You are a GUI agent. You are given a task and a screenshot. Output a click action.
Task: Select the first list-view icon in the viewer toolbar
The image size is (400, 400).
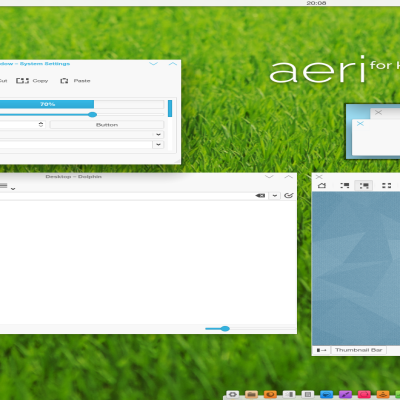pyautogui.click(x=344, y=185)
